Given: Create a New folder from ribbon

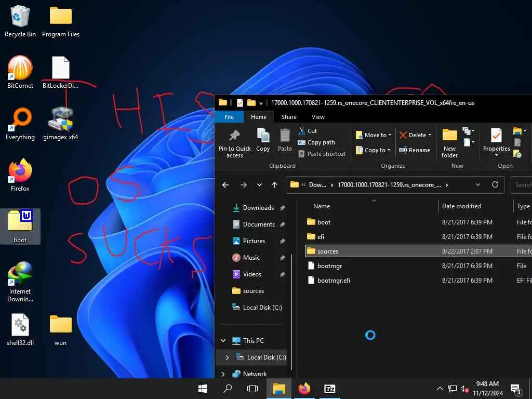Looking at the screenshot, I should [449, 143].
